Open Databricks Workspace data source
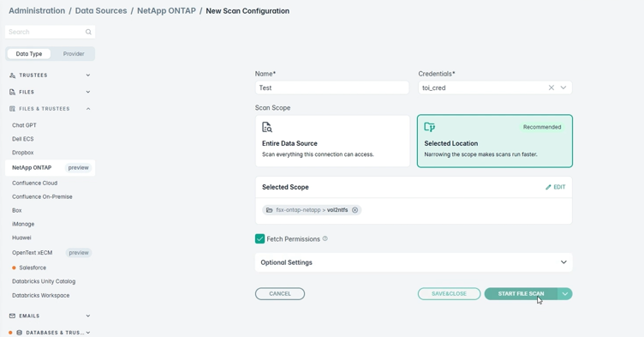The image size is (644, 337). click(x=40, y=296)
